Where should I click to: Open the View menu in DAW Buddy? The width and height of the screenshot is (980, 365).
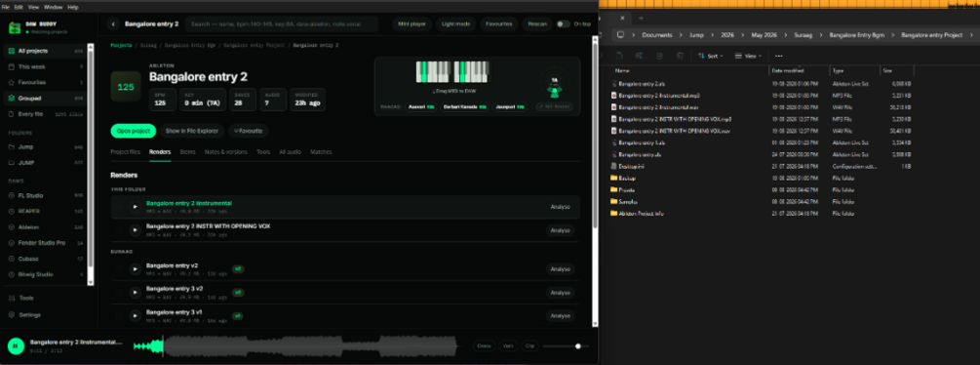[34, 7]
